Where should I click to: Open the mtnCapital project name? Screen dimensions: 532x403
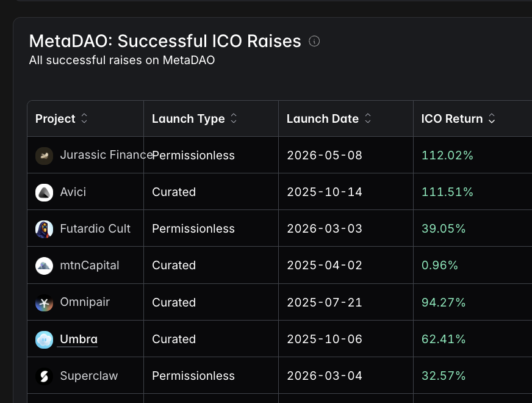coord(90,265)
